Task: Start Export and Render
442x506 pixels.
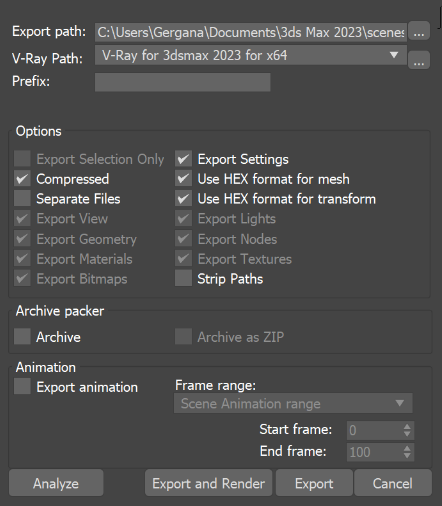Action: [208, 483]
